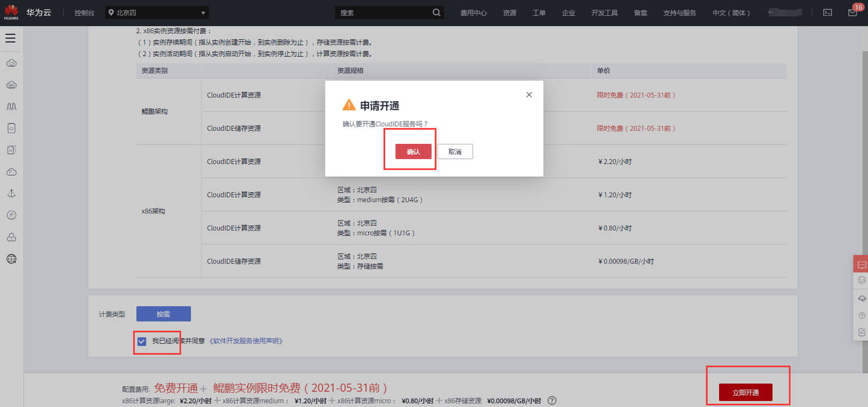Click inside the 搜索 search field
This screenshot has width=868, height=407.
386,12
